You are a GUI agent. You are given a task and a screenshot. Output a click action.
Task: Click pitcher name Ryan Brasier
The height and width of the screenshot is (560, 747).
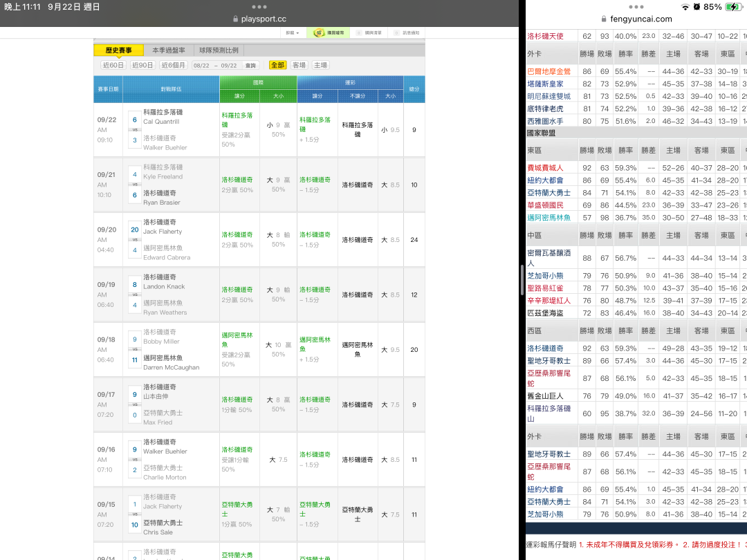point(161,203)
